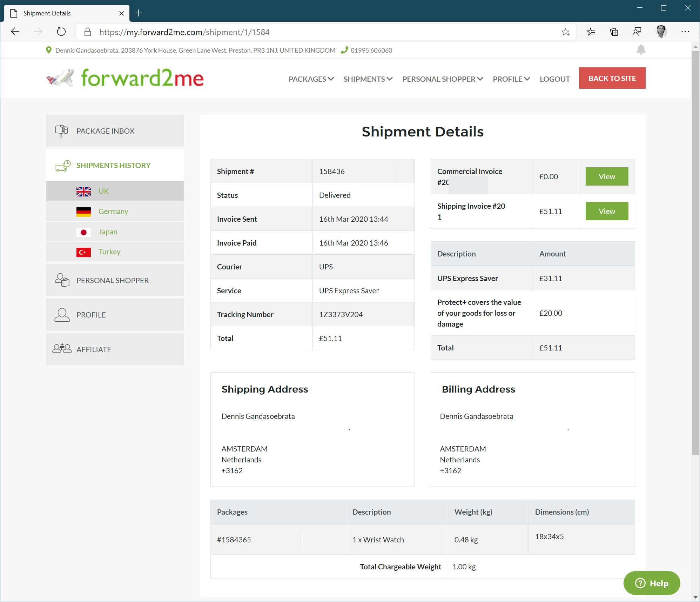The image size is (700, 602).
Task: Open Japan shipments history
Action: (x=108, y=232)
